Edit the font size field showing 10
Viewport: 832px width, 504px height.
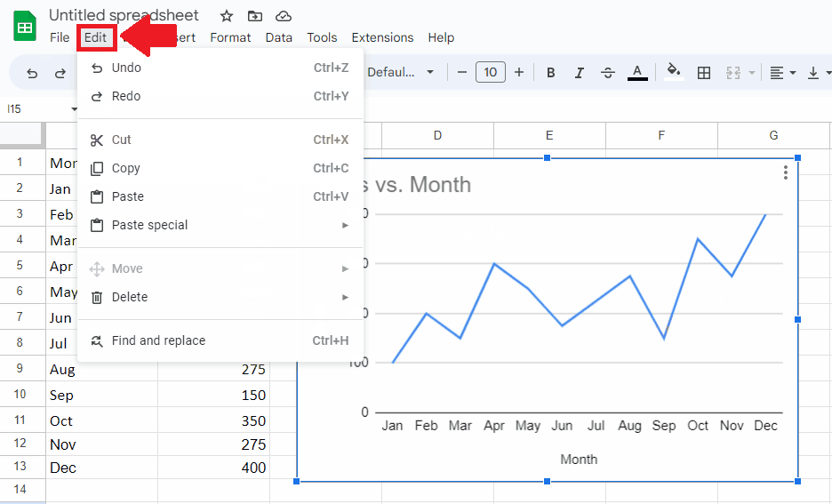pyautogui.click(x=491, y=72)
